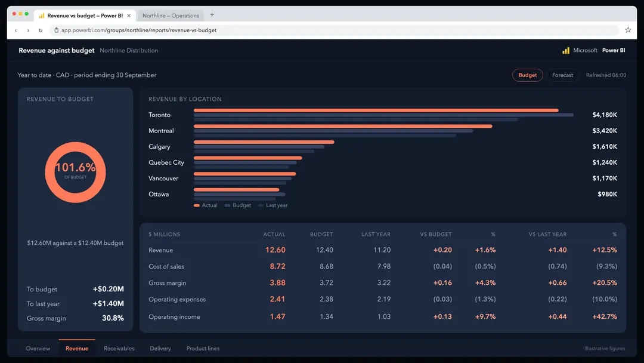Open the Product lines page tab
The image size is (644, 363).
pyautogui.click(x=203, y=349)
